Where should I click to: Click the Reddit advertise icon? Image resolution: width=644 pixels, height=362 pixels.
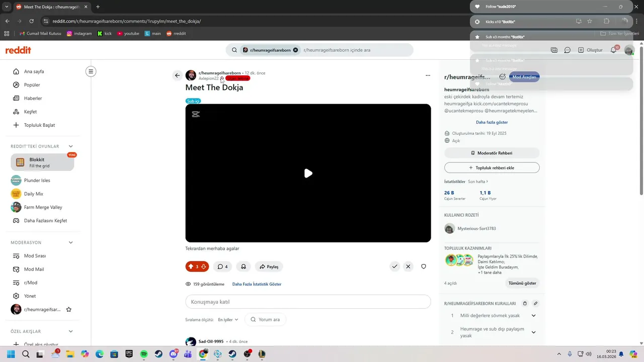pyautogui.click(x=554, y=50)
